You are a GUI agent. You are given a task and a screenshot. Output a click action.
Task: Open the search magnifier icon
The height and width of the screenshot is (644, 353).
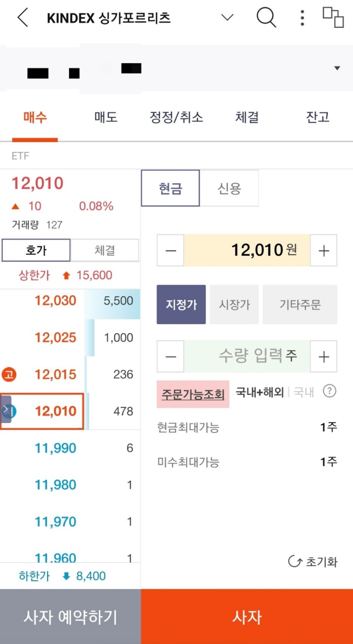266,18
